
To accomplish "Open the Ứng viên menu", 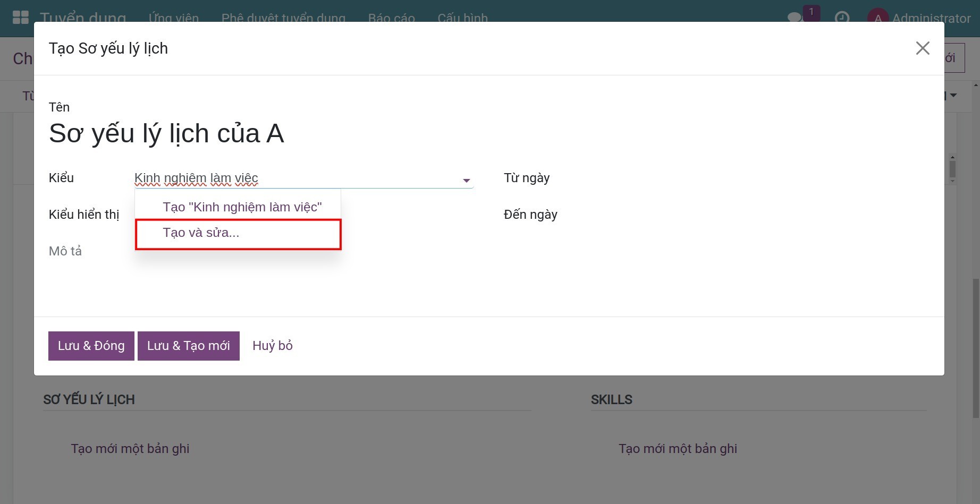I will click(x=173, y=18).
